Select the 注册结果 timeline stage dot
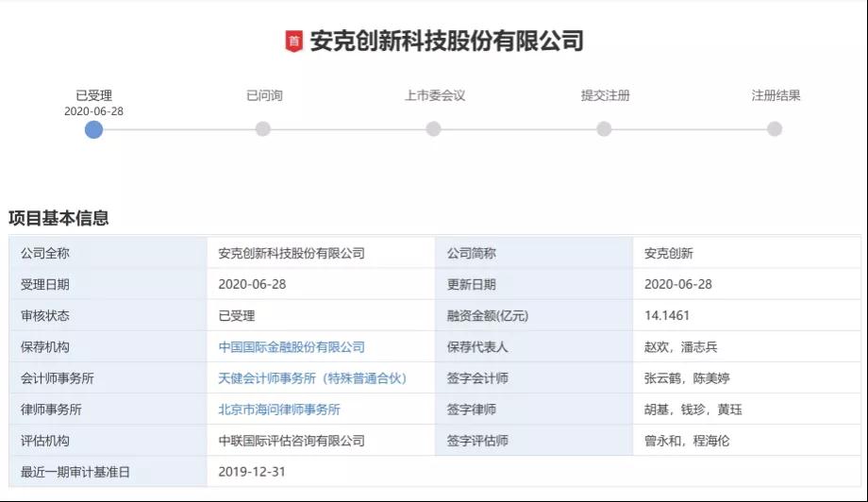Viewport: 868px width, 502px height. [x=775, y=129]
